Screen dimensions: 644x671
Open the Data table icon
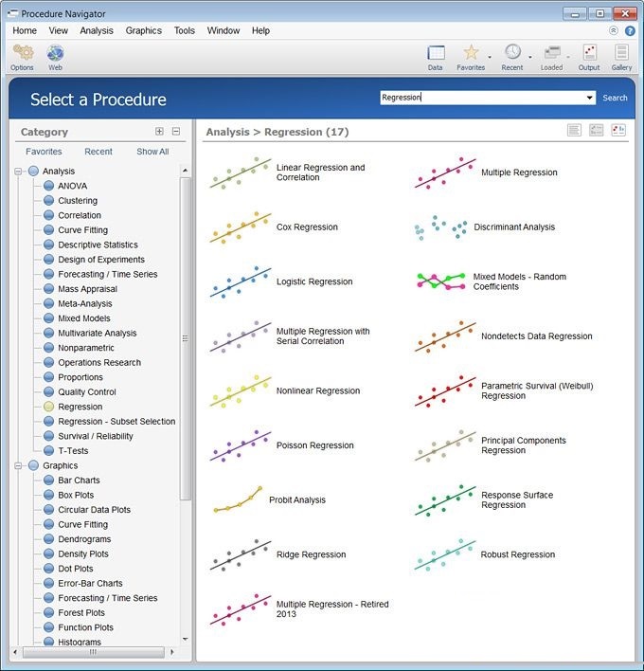pyautogui.click(x=436, y=53)
